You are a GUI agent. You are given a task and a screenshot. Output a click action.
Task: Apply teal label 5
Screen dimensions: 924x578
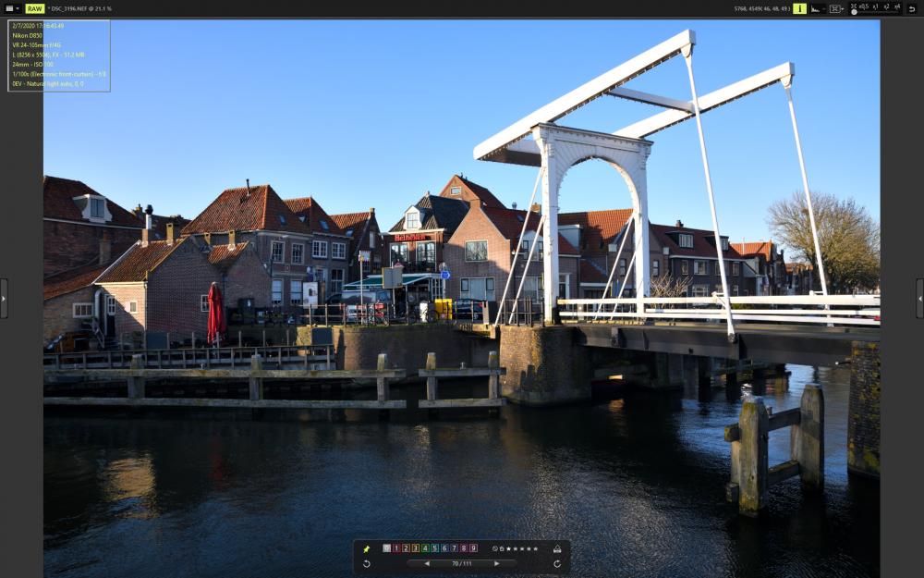(435, 547)
